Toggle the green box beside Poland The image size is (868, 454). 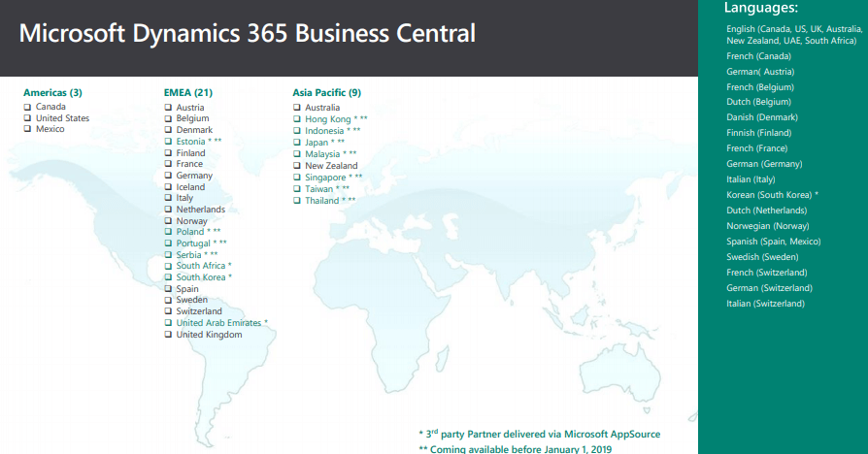[168, 232]
